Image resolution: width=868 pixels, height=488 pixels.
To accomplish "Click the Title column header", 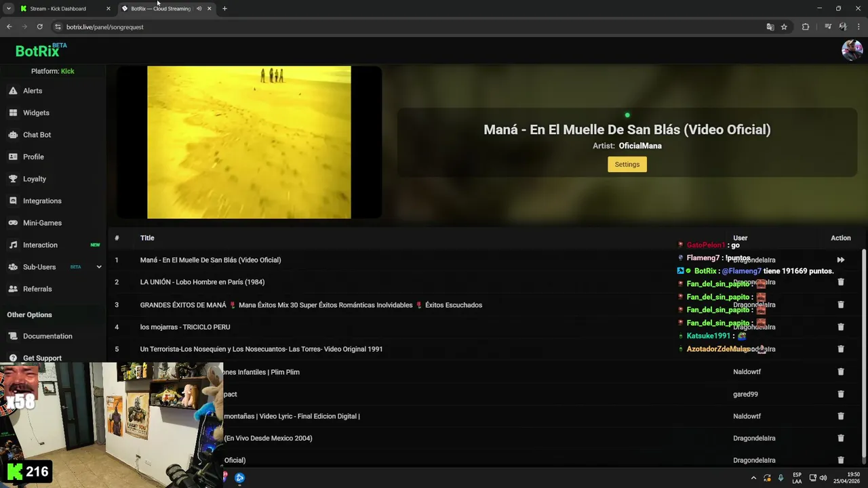I will pyautogui.click(x=147, y=238).
